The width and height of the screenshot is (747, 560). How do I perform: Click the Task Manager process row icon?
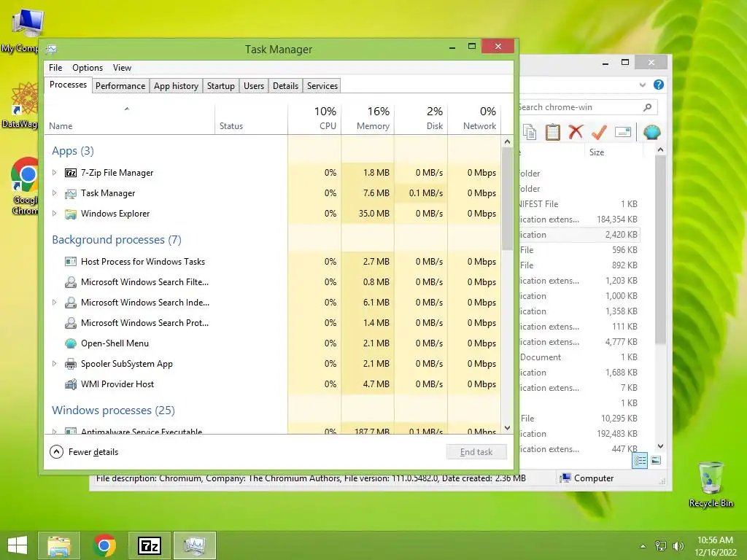pos(71,193)
